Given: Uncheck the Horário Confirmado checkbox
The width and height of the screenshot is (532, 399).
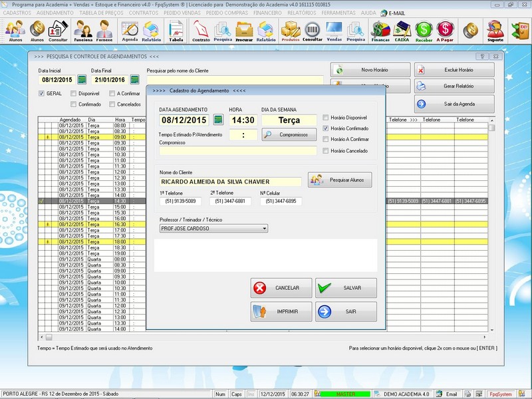Looking at the screenshot, I should click(325, 128).
